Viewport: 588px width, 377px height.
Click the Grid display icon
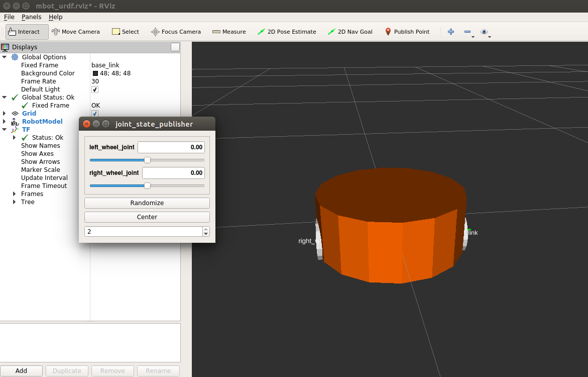(x=15, y=114)
